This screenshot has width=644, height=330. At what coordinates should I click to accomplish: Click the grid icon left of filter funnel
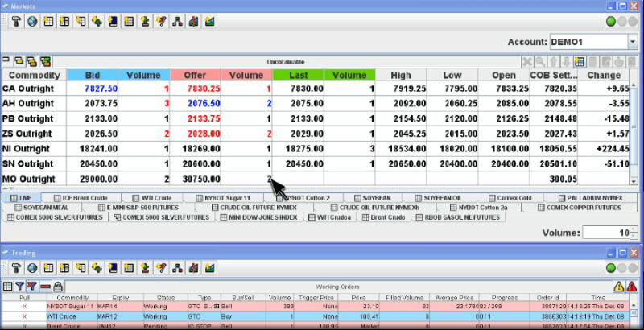tap(7, 286)
